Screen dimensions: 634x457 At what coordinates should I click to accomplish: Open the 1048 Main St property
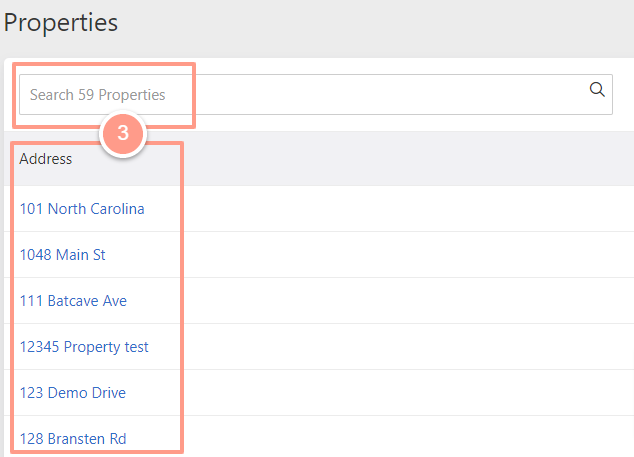pos(63,255)
